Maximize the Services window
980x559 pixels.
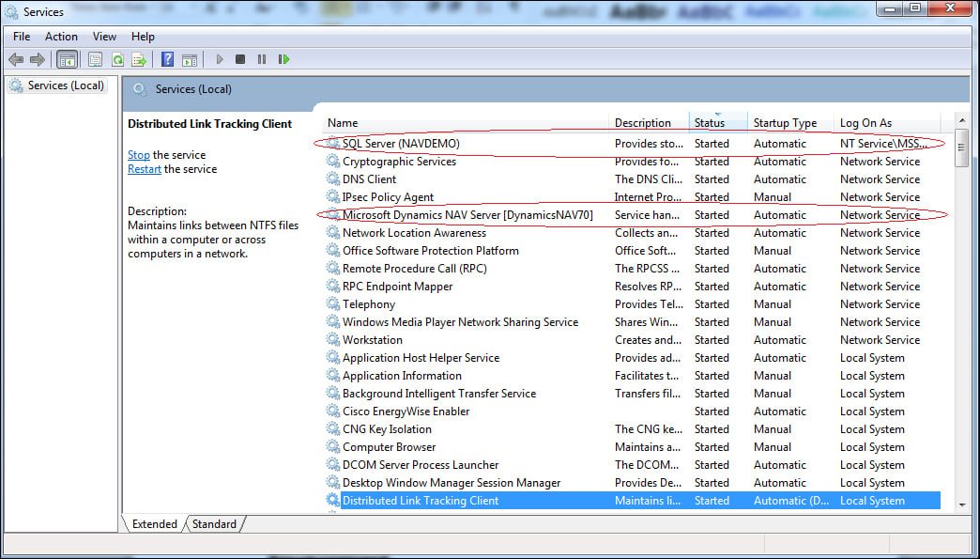coord(915,8)
